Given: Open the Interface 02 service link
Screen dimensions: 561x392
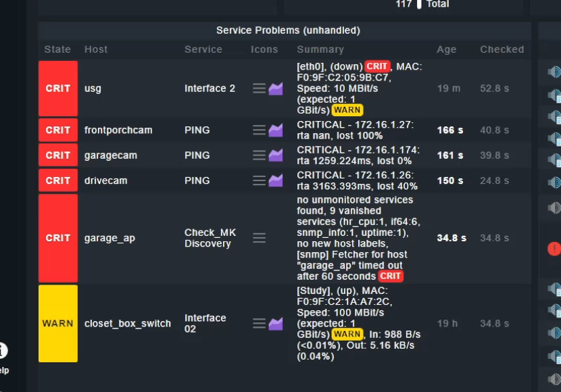Looking at the screenshot, I should [x=205, y=323].
